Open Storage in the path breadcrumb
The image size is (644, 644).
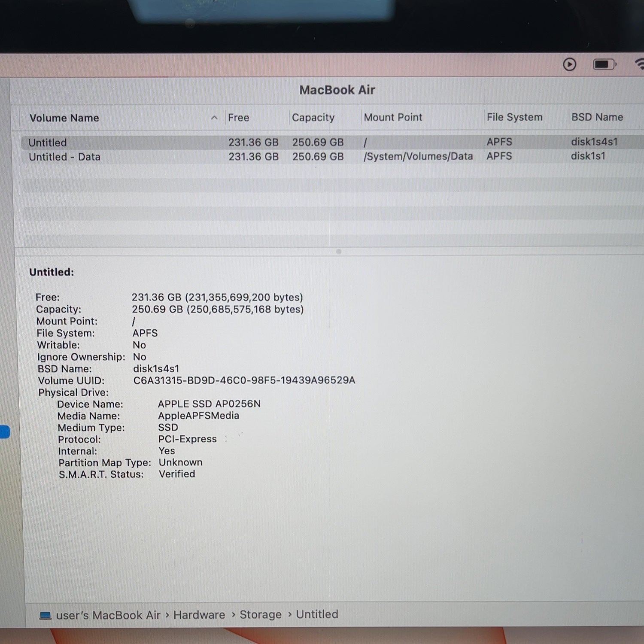(x=261, y=615)
